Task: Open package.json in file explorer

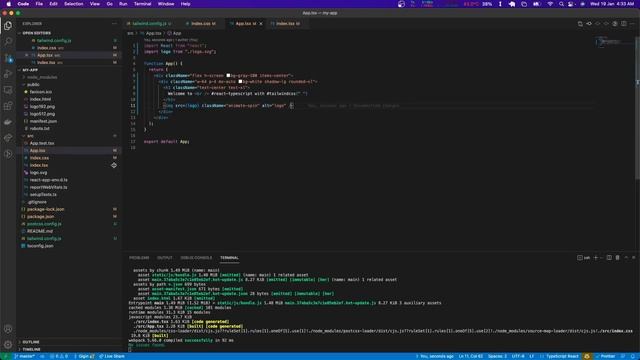Action: pyautogui.click(x=40, y=217)
